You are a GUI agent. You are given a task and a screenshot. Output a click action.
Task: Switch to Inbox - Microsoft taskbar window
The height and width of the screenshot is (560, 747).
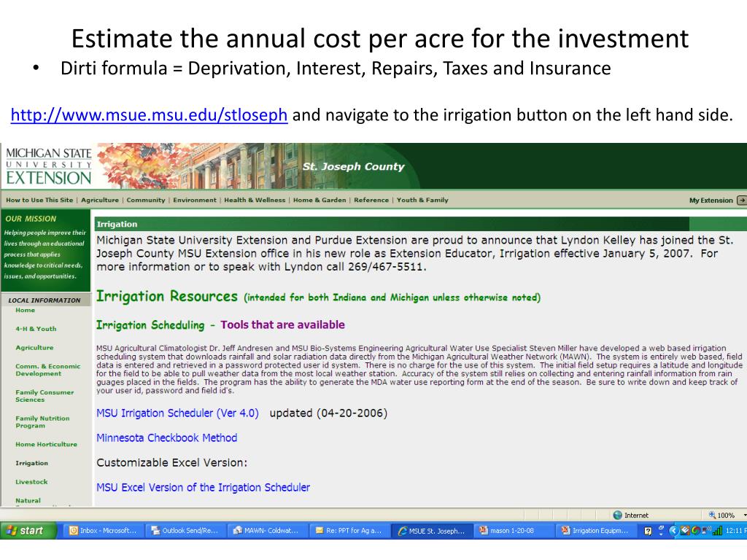coord(103,531)
